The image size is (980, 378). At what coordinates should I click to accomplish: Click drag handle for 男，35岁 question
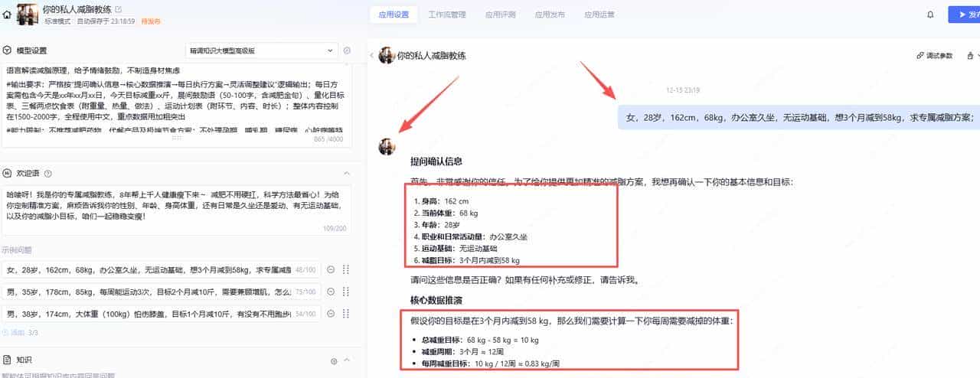346,292
